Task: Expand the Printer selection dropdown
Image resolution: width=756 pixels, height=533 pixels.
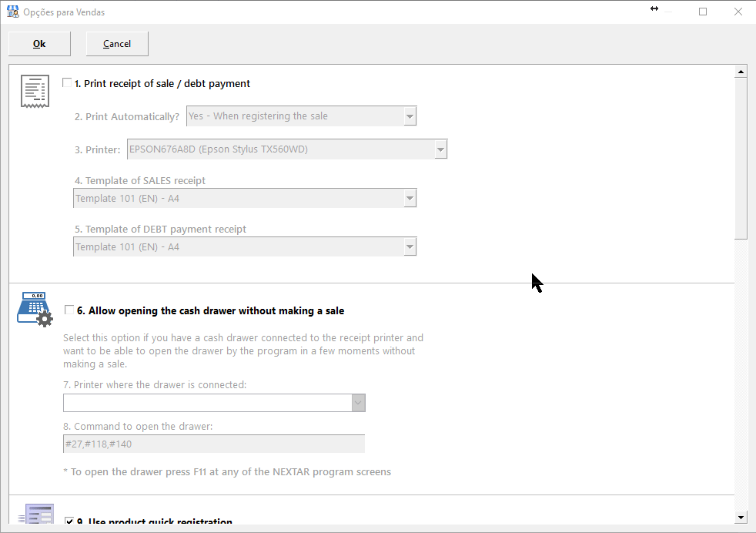Action: point(440,149)
